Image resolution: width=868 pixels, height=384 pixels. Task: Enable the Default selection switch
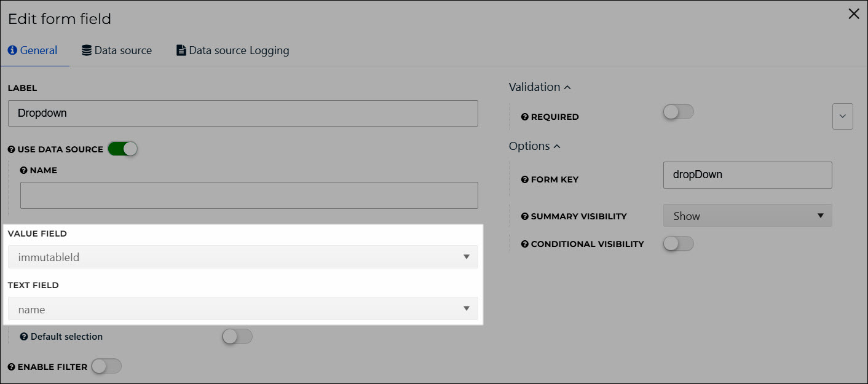click(237, 337)
